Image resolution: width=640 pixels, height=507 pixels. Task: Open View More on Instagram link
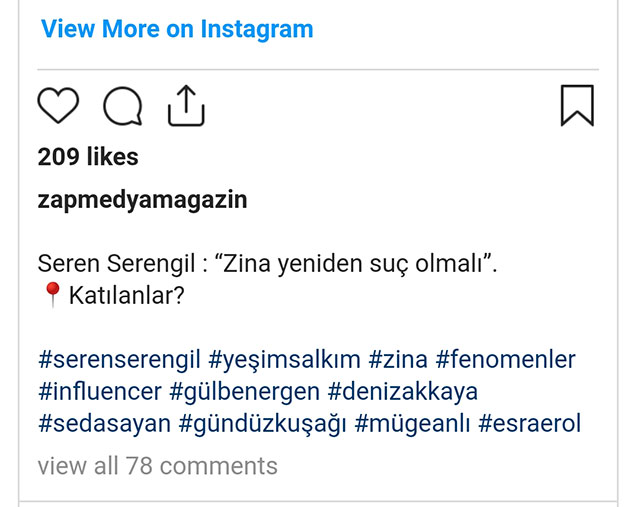[177, 29]
